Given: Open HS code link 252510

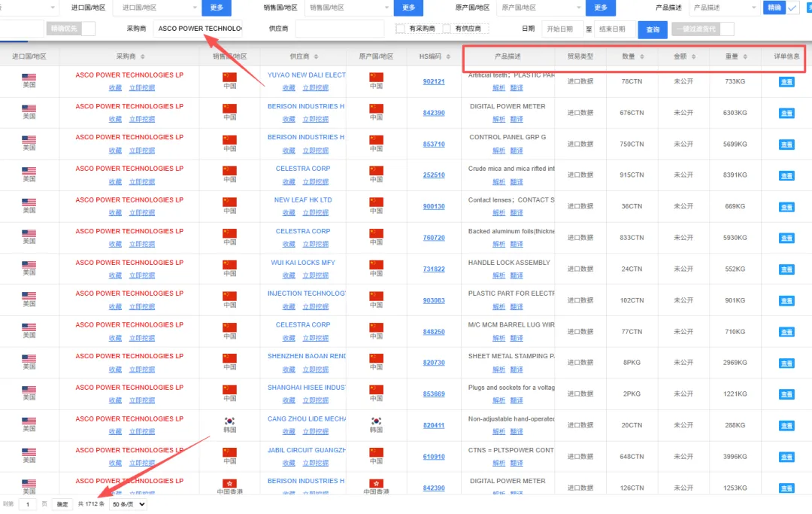Looking at the screenshot, I should click(434, 175).
